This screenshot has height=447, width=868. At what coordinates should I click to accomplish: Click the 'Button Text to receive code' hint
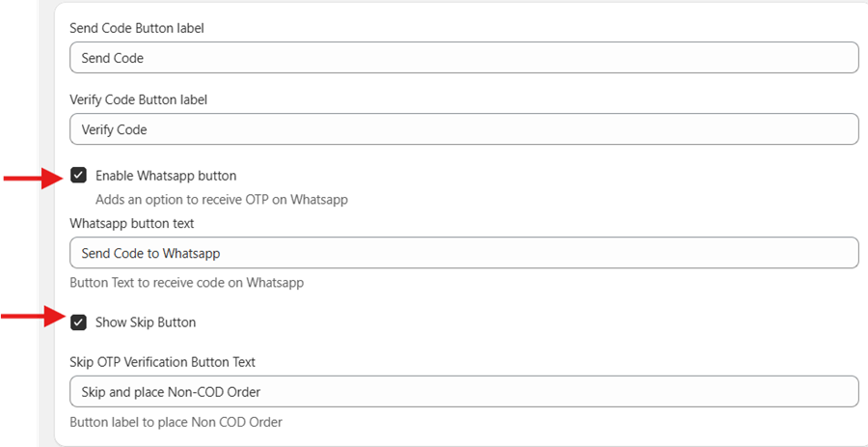pos(187,283)
